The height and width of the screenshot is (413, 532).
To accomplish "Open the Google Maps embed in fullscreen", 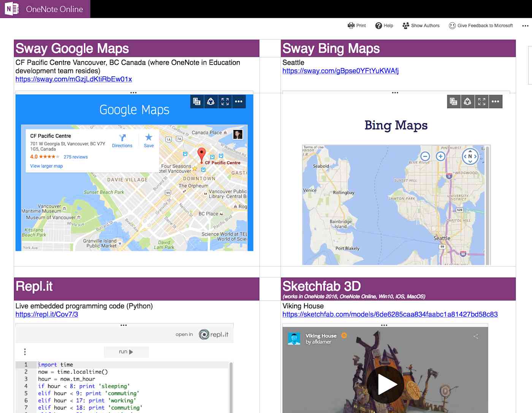I will [x=225, y=101].
